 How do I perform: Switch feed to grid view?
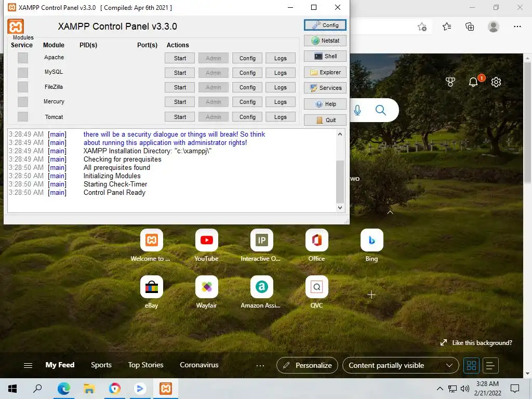coord(471,365)
